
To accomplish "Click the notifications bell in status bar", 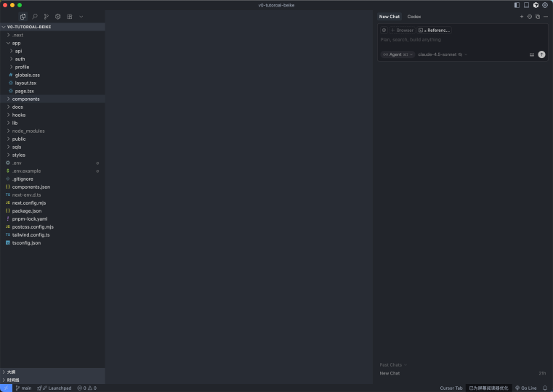I will [x=545, y=388].
